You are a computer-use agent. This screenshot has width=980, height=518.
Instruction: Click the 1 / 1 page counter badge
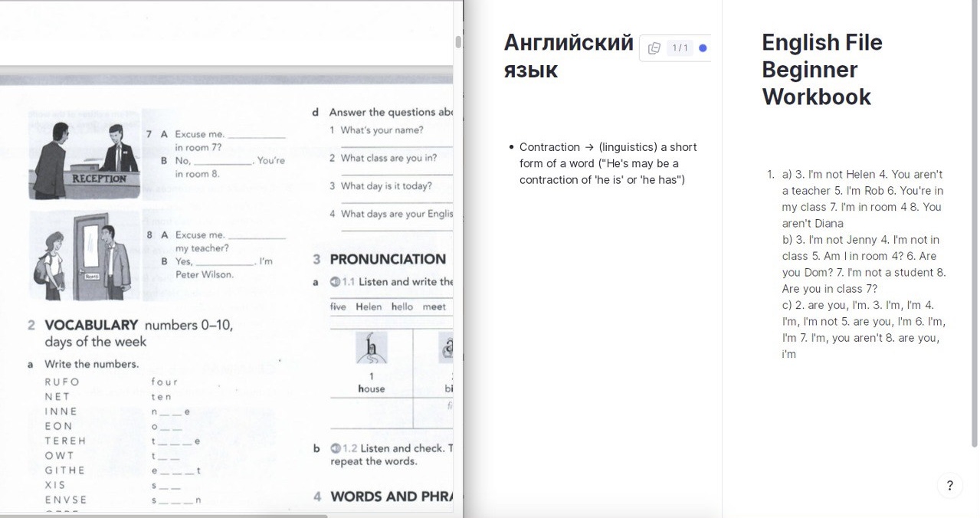click(680, 48)
